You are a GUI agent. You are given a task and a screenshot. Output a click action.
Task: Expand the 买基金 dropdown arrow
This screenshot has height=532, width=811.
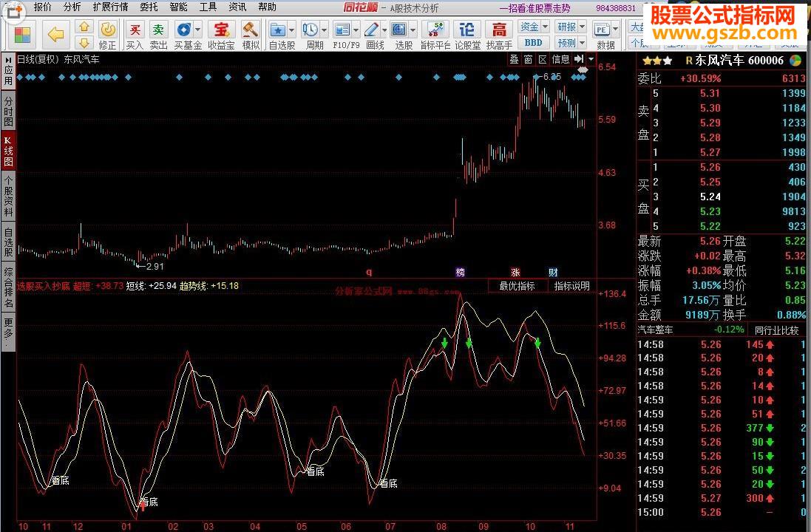pyautogui.click(x=197, y=30)
